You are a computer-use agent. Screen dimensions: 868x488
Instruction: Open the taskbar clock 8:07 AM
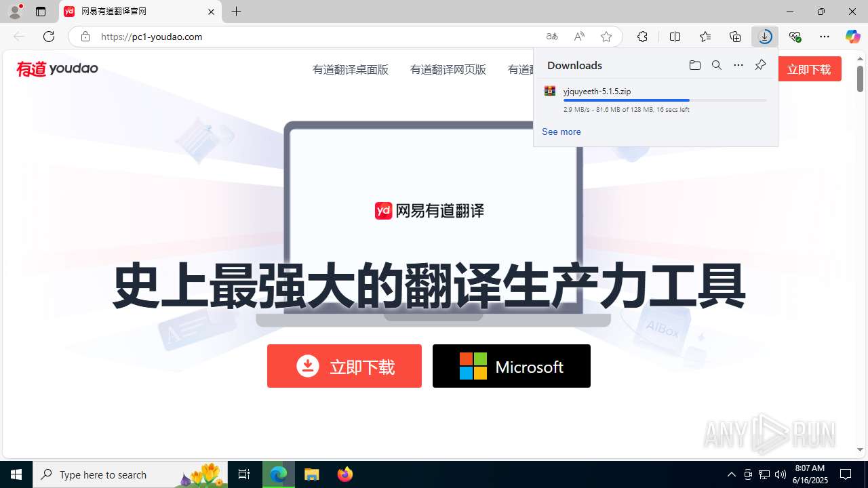tap(810, 474)
